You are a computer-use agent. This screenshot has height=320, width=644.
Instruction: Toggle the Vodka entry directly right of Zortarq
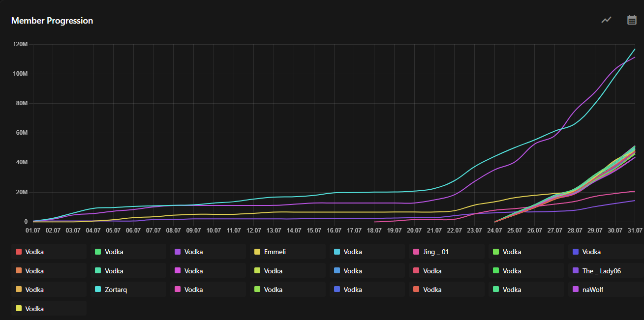[x=208, y=290]
